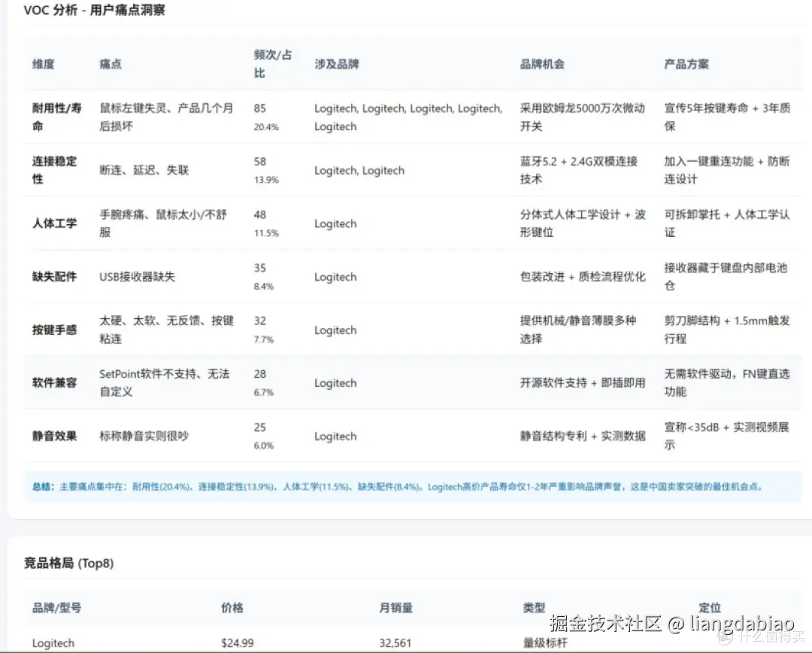812x653 pixels.
Task: Select '剪刀脚结构 + 1.5mm触发行程' cell
Action: [x=727, y=330]
